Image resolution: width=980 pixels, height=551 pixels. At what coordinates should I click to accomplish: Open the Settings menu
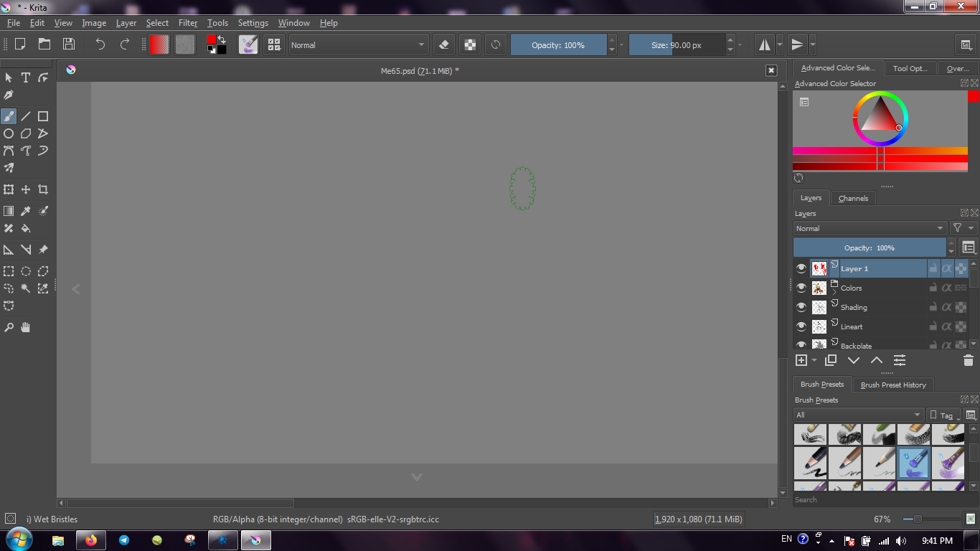253,23
